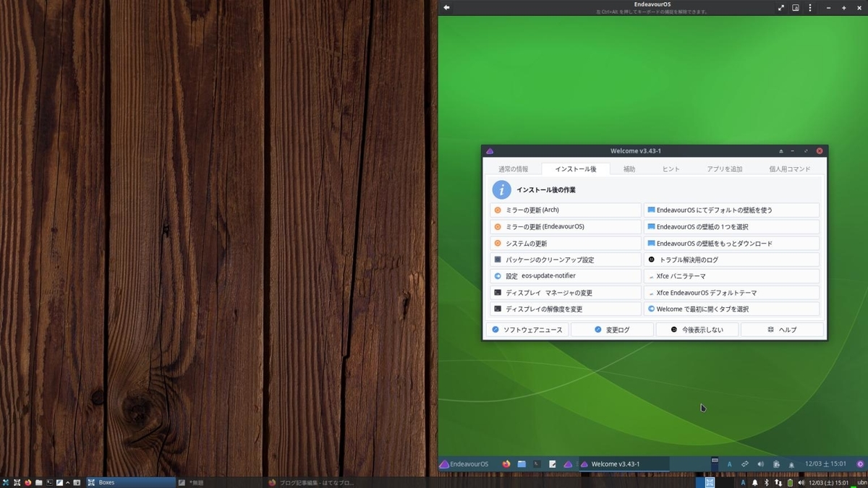Click the purple Welcome launcher icon in the taskbar
Image resolution: width=868 pixels, height=488 pixels.
[567, 463]
